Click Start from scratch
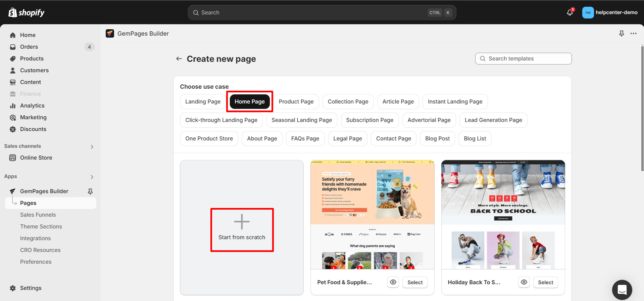 [242, 229]
